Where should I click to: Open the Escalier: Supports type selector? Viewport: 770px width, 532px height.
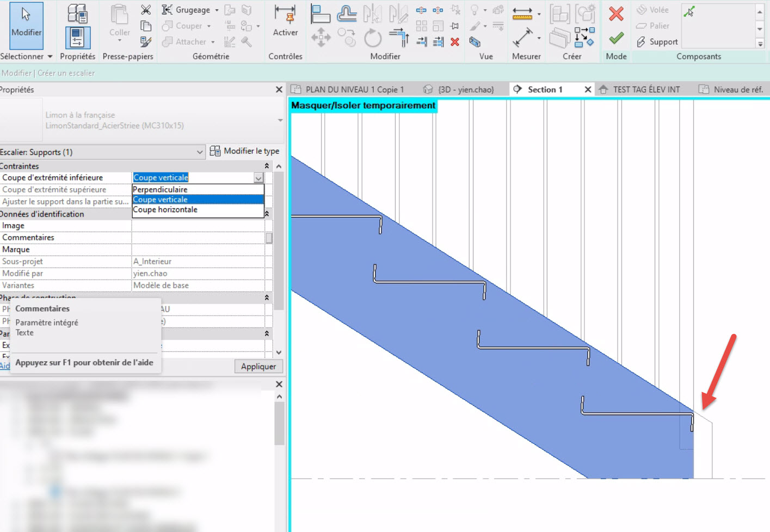point(199,152)
